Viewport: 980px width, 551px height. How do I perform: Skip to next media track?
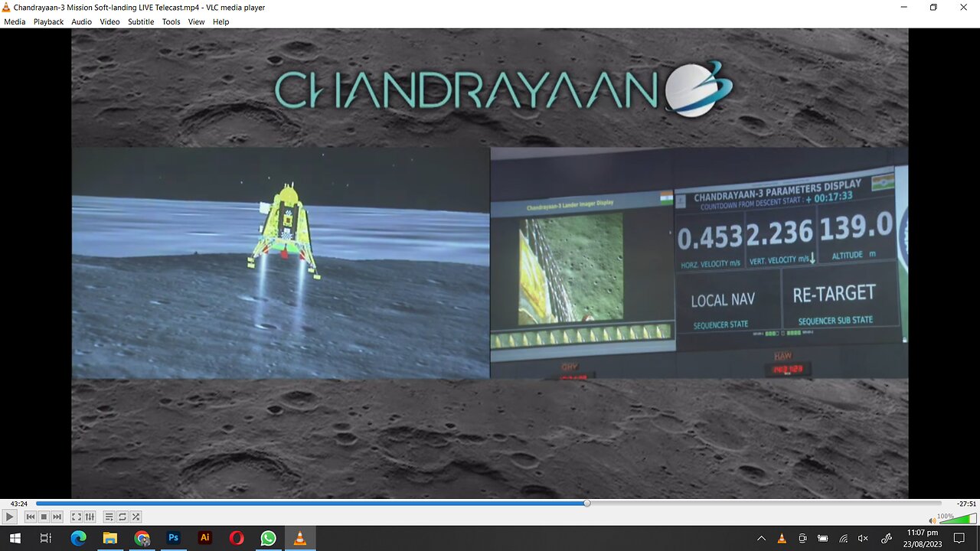pyautogui.click(x=57, y=517)
